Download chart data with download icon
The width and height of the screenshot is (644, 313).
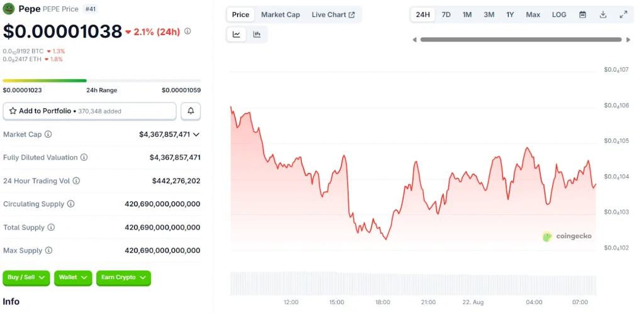pos(603,14)
